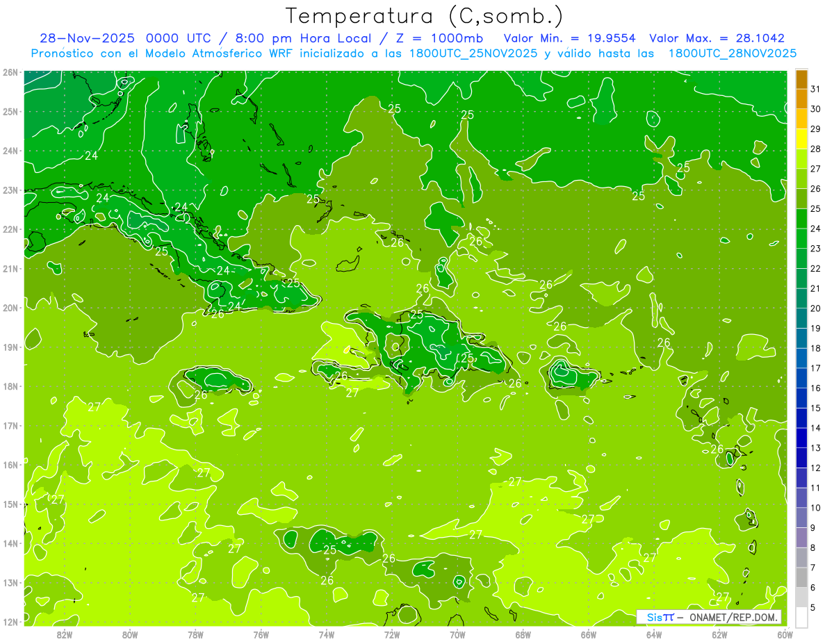Click the 23N latitude axis label
Screen dimensions: 834x644
click(10, 190)
